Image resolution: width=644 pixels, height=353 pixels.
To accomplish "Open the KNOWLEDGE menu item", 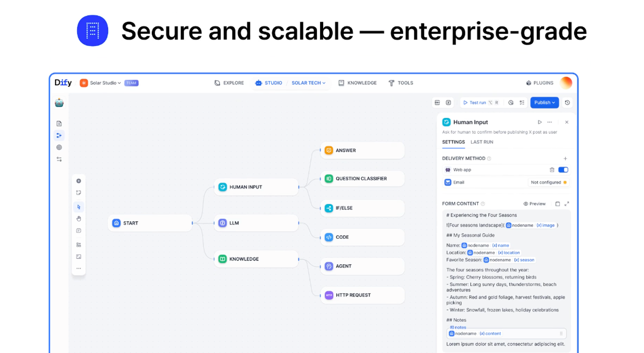I will [x=357, y=83].
